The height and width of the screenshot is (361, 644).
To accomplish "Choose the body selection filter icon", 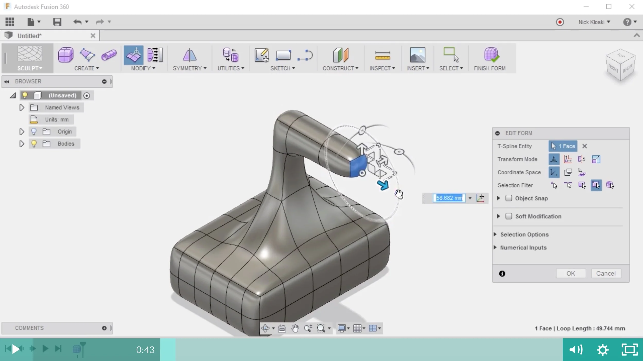I will click(x=610, y=185).
